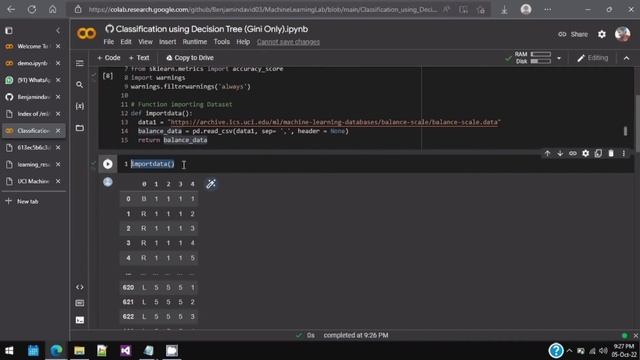Open the File menu
Image resolution: width=640 pixels, height=360 pixels.
click(109, 42)
